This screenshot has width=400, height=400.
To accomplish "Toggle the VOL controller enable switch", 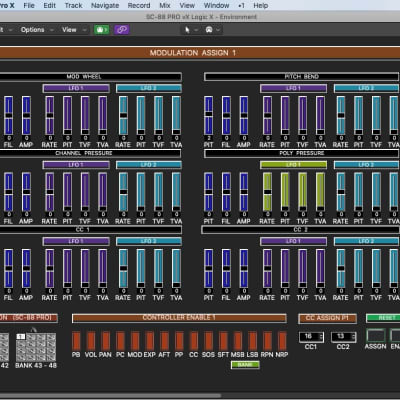I will (91, 341).
